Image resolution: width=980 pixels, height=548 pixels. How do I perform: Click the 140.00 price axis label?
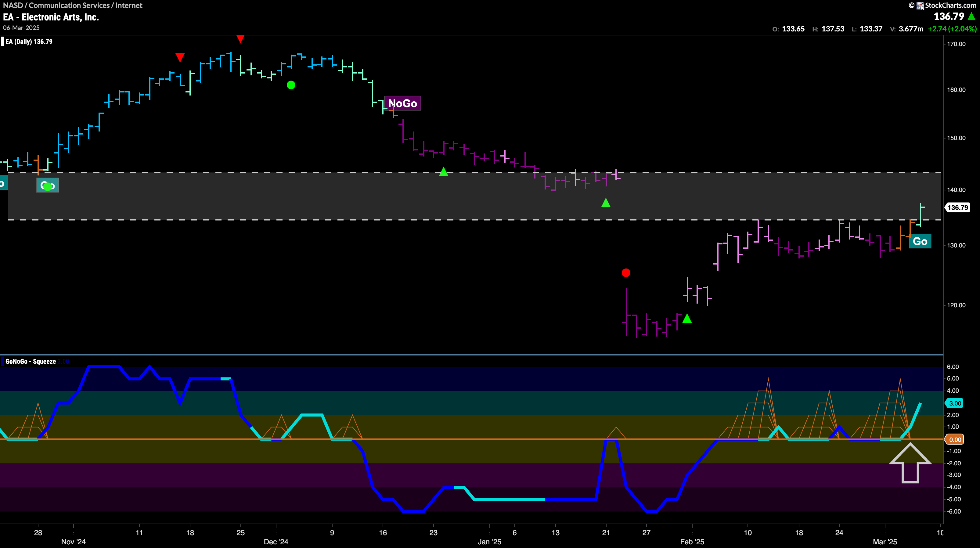956,189
